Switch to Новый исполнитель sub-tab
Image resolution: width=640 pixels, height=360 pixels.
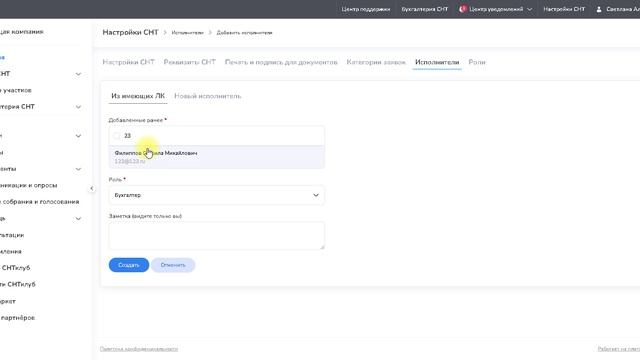tap(207, 96)
